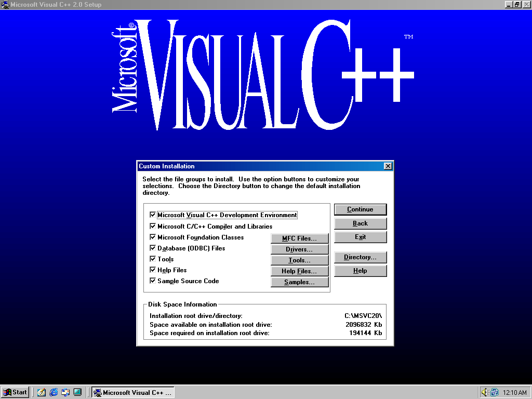Toggle the Tools checkbox

[153, 259]
